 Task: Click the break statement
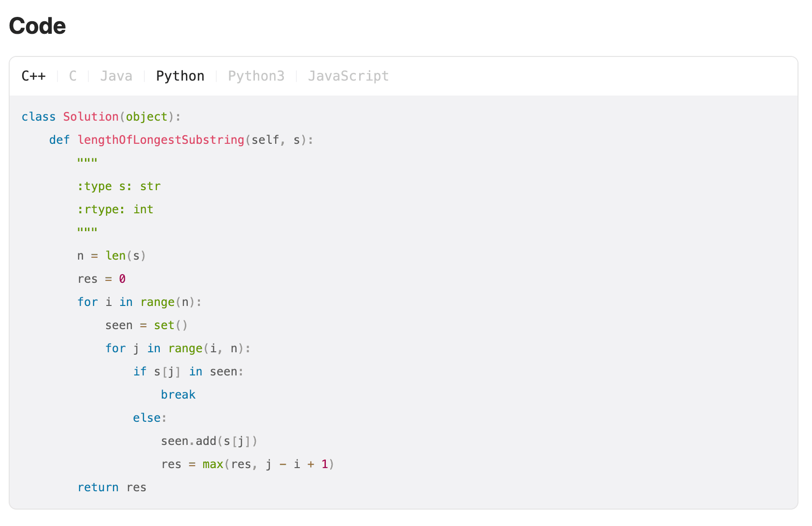click(178, 395)
